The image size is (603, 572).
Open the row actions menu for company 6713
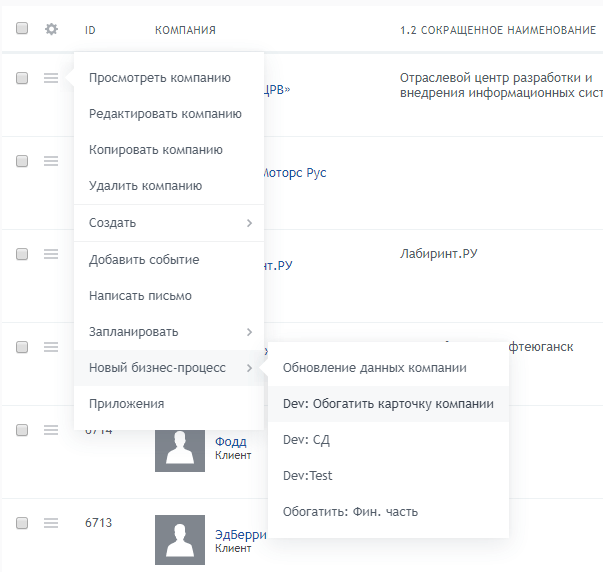click(51, 522)
